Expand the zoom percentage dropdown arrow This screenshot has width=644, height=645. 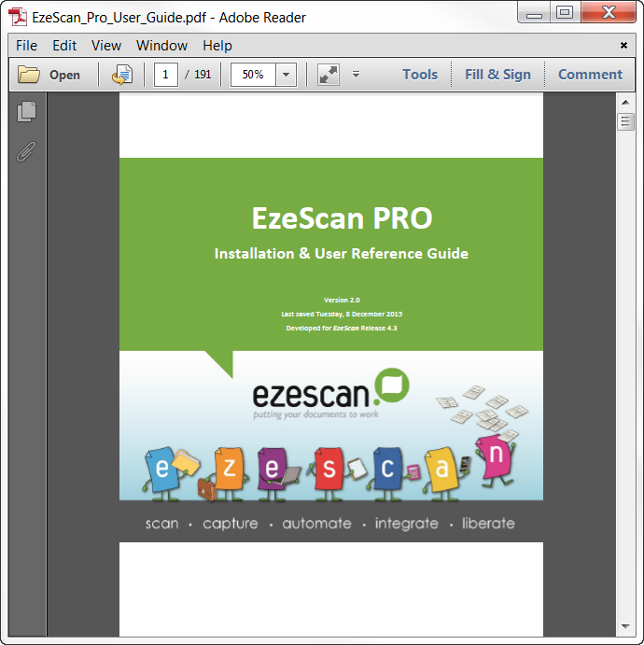tap(286, 75)
